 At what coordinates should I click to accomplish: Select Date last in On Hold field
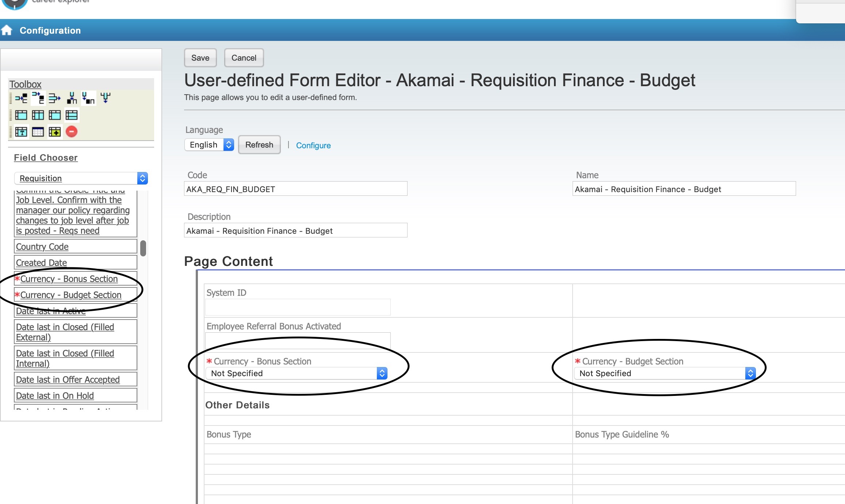point(76,396)
